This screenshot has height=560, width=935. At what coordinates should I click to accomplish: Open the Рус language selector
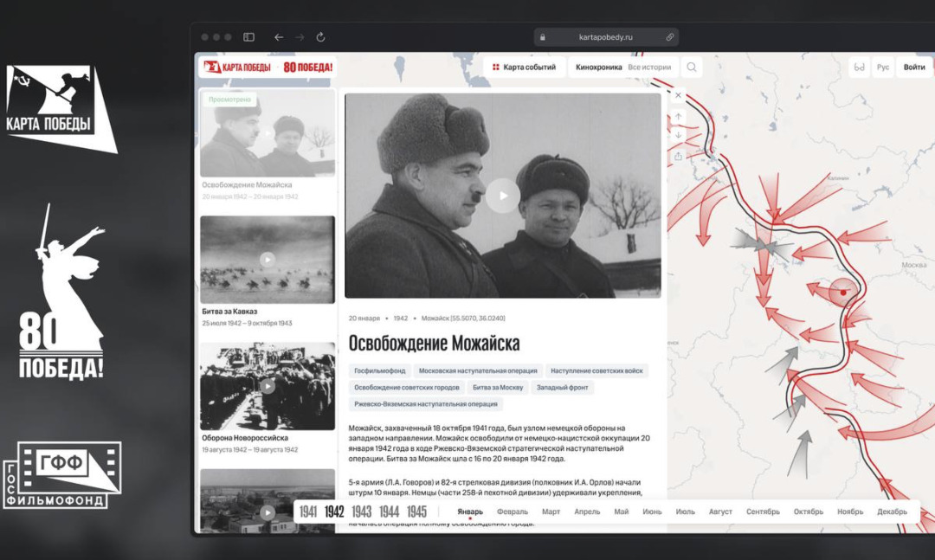click(883, 68)
